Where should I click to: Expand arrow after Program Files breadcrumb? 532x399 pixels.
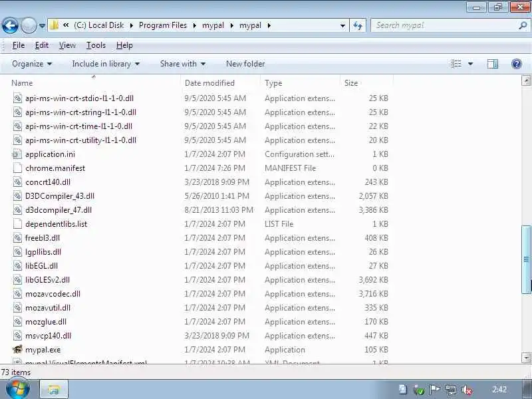coord(195,25)
